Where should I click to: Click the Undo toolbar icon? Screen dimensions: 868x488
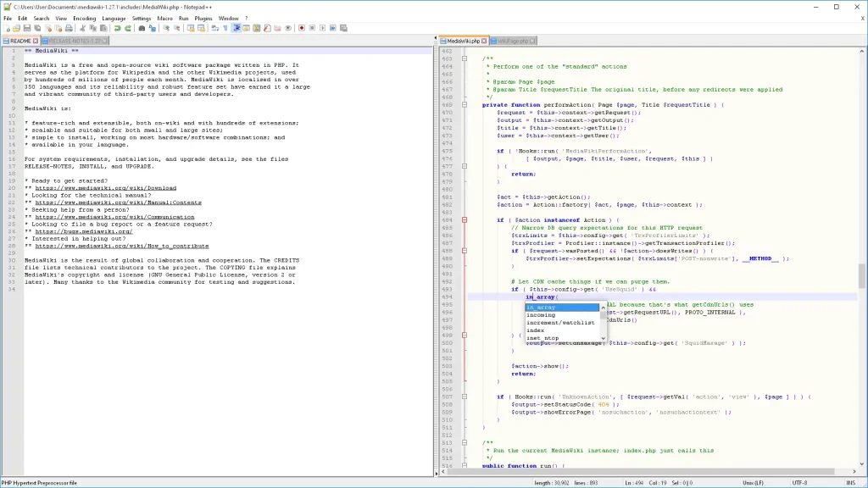[x=117, y=28]
